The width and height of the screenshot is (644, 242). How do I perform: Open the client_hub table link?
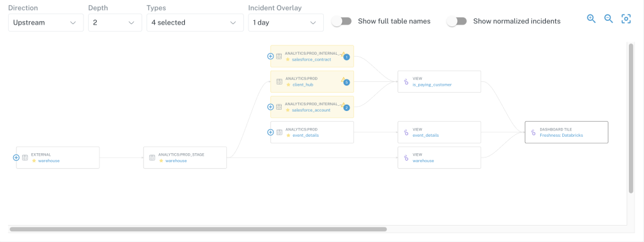pos(303,85)
